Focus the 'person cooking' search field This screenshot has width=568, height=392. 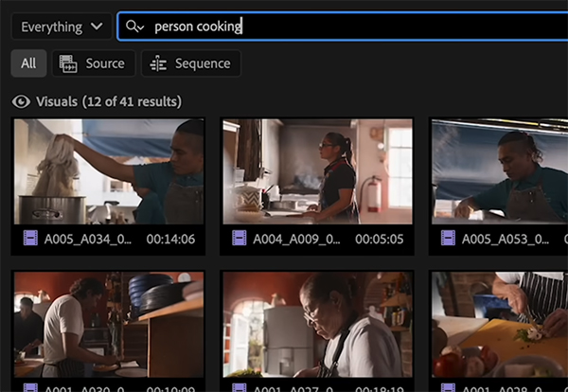[x=343, y=27]
